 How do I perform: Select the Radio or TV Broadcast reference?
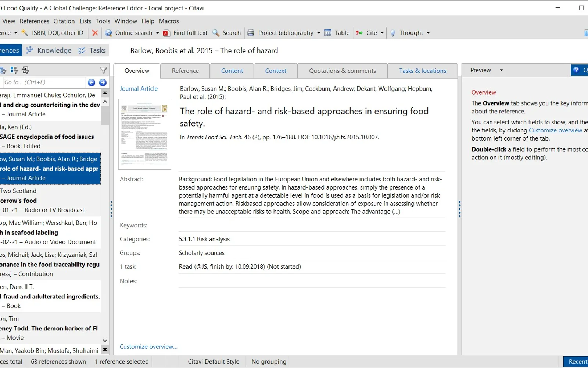50,201
